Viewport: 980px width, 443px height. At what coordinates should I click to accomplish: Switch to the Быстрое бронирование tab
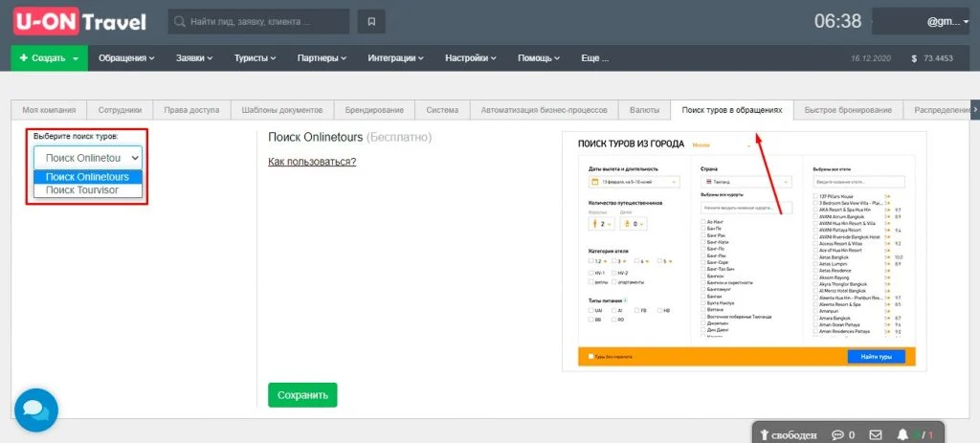848,110
